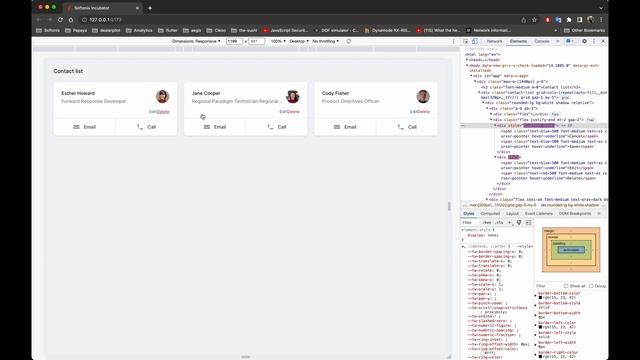Open the Dimensions: Responsive dropdown
The height and width of the screenshot is (360, 640).
point(196,41)
